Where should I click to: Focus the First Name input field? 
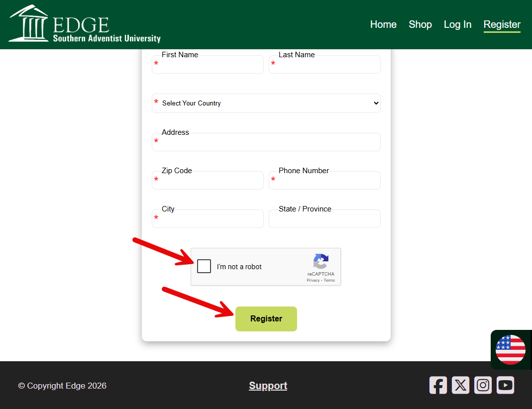tap(209, 65)
